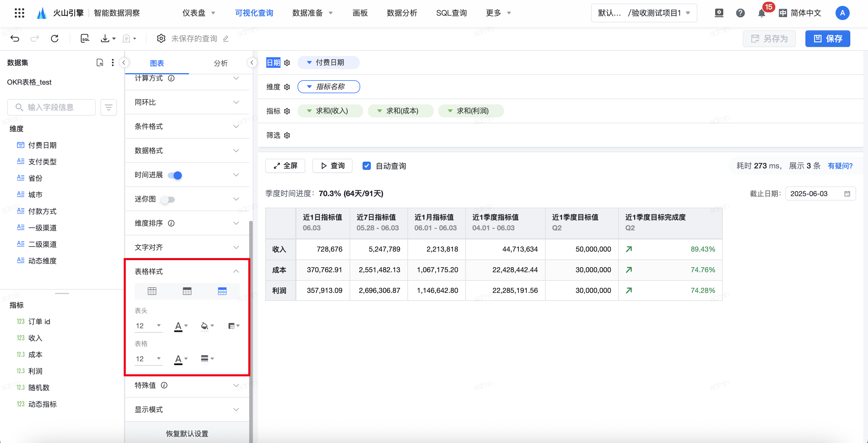Open table font color picker
The image size is (868, 443).
point(181,359)
